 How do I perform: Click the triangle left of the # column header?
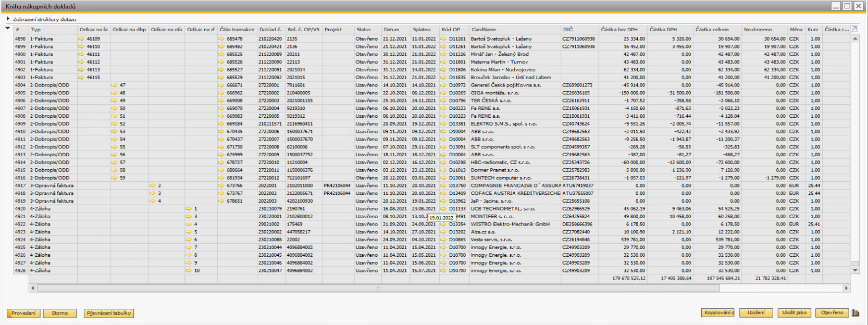tap(7, 29)
